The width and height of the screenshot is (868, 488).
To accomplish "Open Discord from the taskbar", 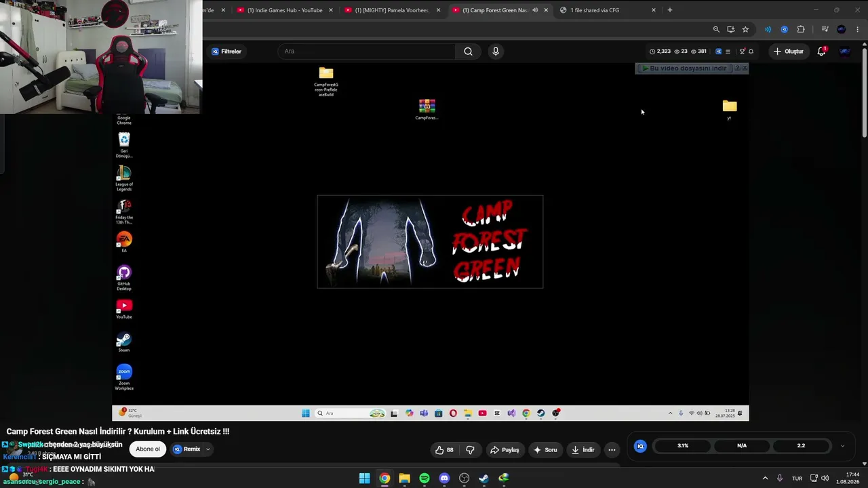I will tap(444, 479).
